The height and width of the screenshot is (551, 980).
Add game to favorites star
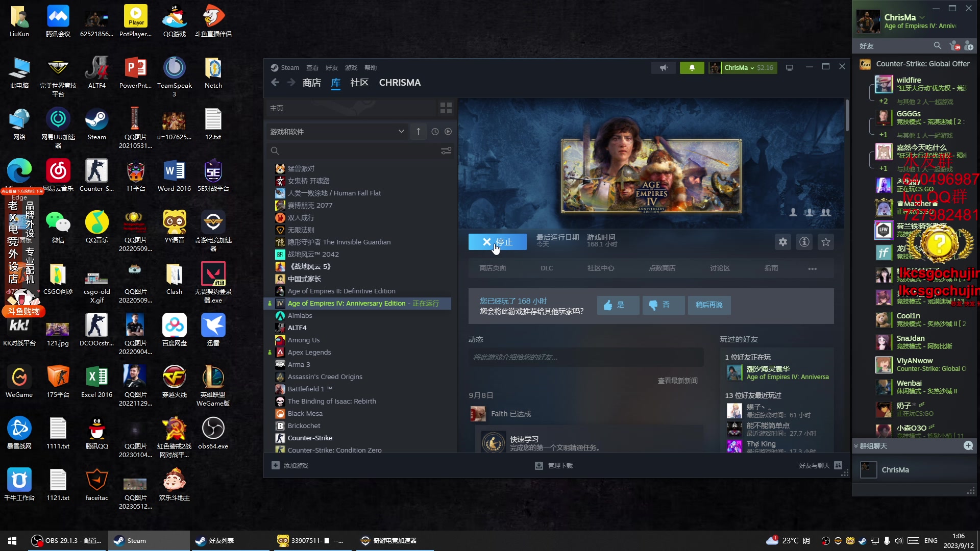(826, 242)
